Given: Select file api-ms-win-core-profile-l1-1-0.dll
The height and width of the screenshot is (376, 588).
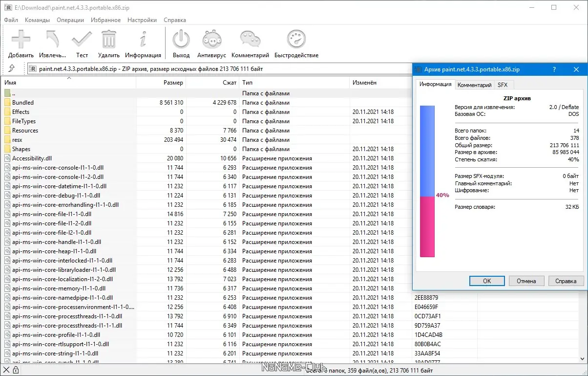Looking at the screenshot, I should (x=56, y=335).
